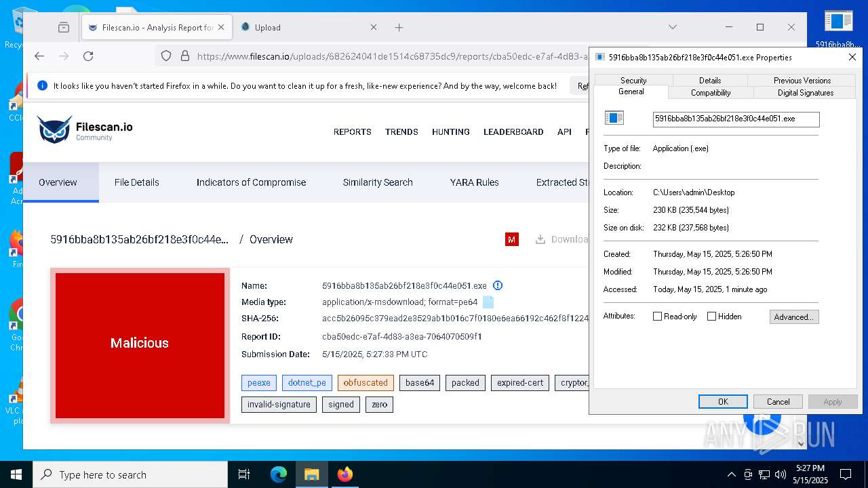Reload the Filescan report page
Screen dimensions: 868x488
coord(88,56)
